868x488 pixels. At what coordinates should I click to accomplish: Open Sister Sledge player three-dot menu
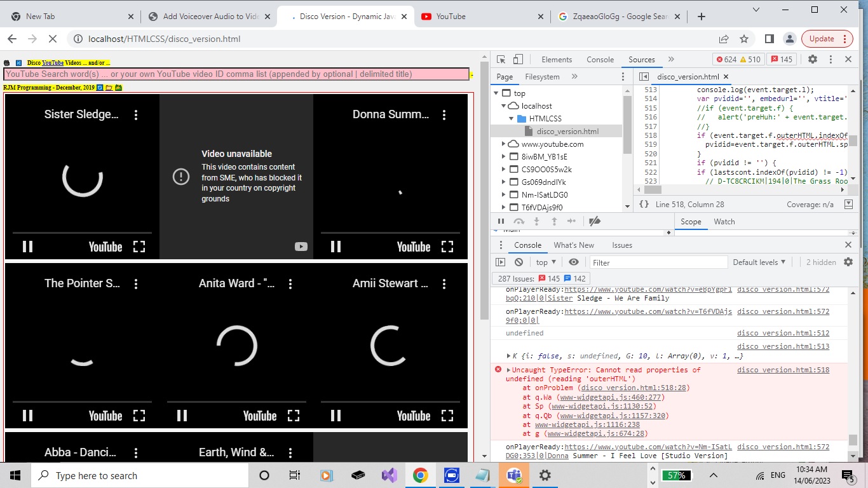pyautogui.click(x=136, y=115)
